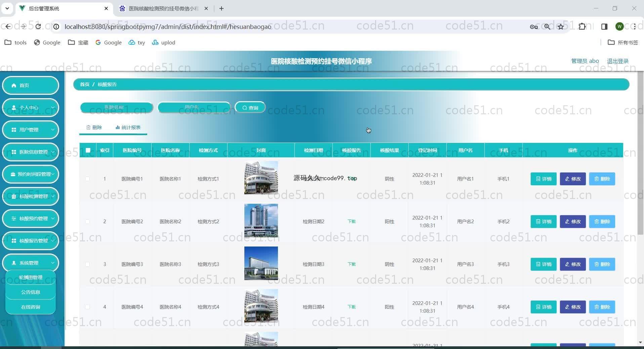This screenshot has height=349, width=644.
Task: Collapse the 系统管理 sidebar menu
Action: click(x=31, y=263)
